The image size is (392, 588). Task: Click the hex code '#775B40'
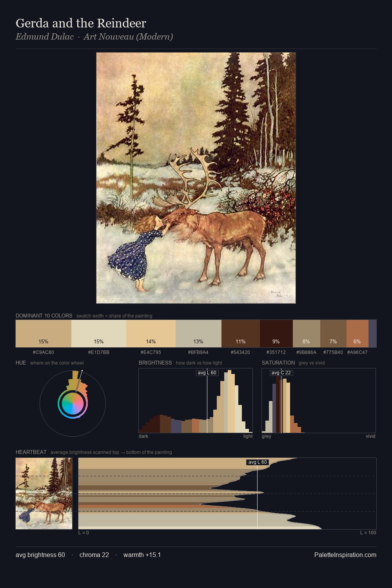point(333,352)
